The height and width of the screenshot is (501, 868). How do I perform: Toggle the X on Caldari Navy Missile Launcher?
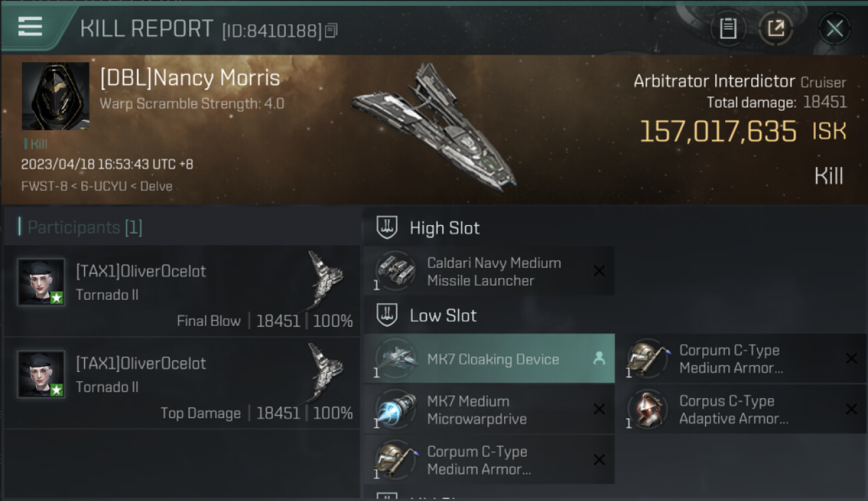click(x=599, y=271)
